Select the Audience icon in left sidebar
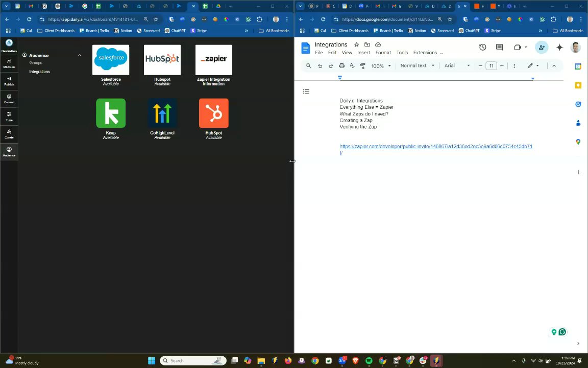This screenshot has height=368, width=588. pos(9,152)
